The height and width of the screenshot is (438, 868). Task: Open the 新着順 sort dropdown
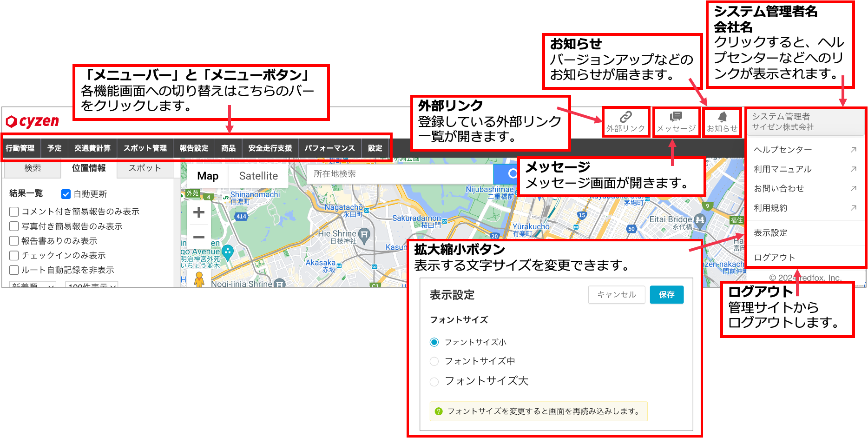pyautogui.click(x=33, y=285)
